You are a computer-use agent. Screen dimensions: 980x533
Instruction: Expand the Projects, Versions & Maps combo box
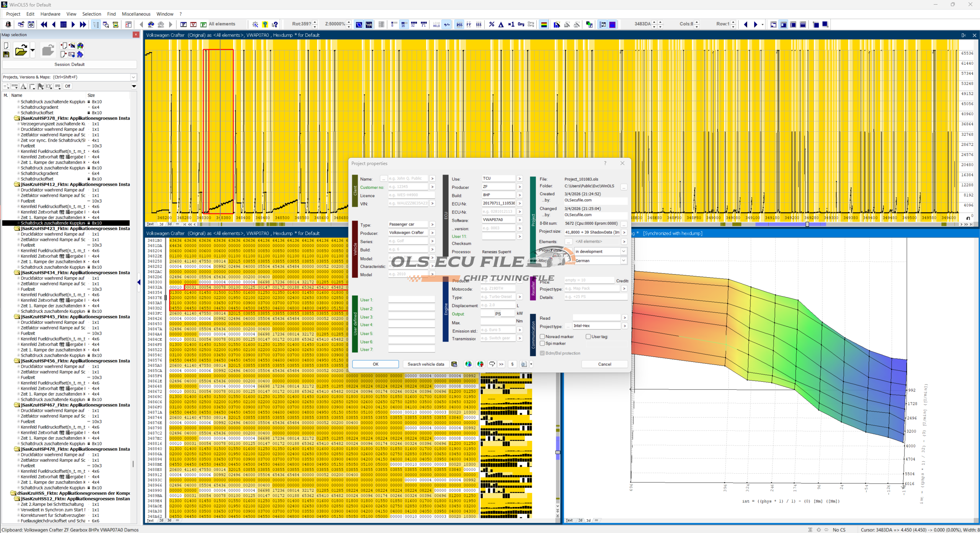[x=133, y=77]
